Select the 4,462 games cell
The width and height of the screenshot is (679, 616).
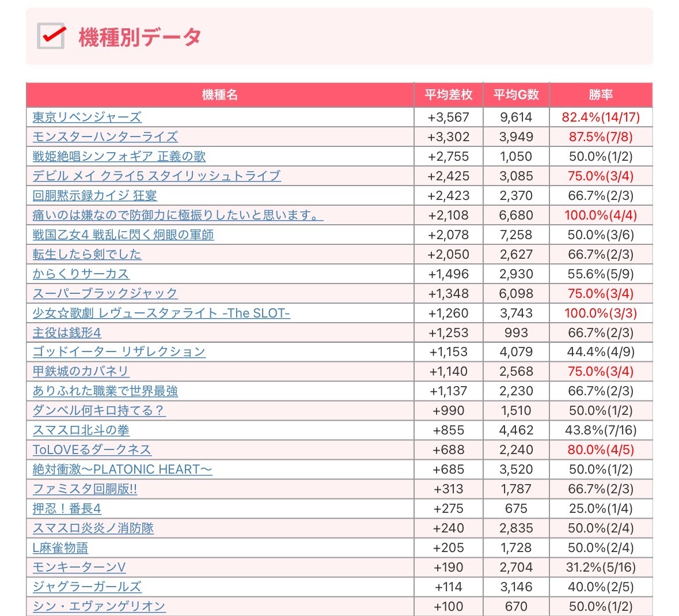pos(516,430)
